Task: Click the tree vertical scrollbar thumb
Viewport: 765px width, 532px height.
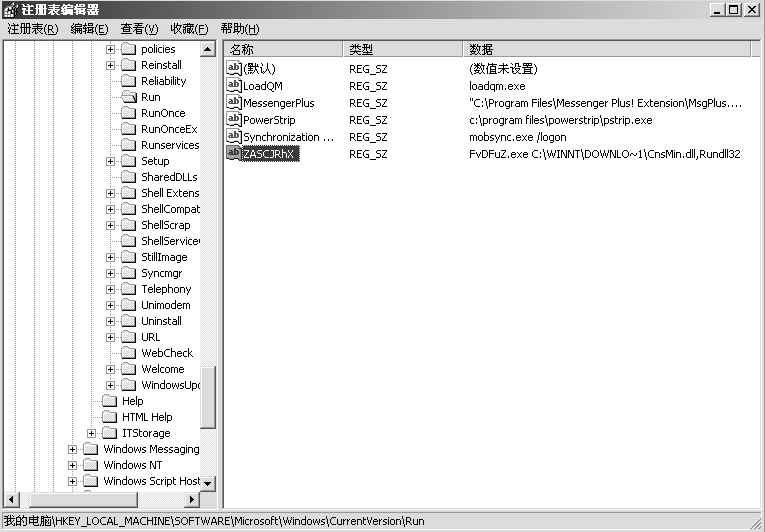Action: tap(207, 397)
